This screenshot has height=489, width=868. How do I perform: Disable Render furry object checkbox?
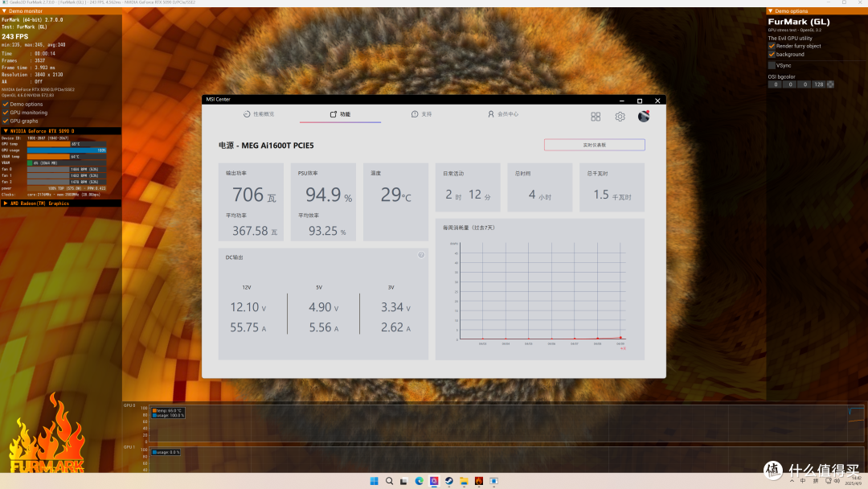772,46
